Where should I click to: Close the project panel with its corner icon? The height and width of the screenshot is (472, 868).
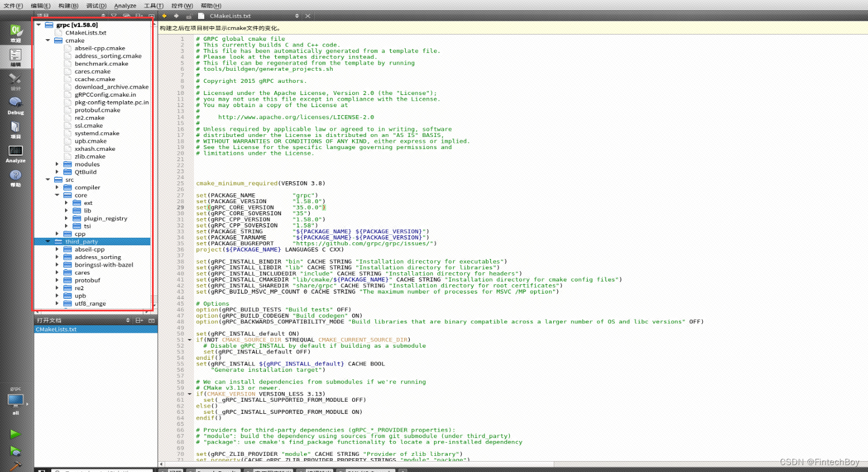[151, 16]
